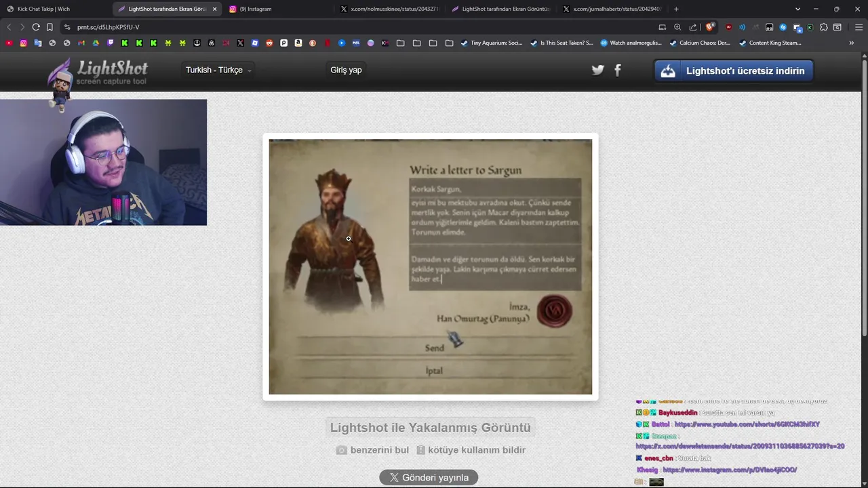This screenshot has width=868, height=488.
Task: Bookmark this page with bookmark icon
Action: (x=50, y=27)
